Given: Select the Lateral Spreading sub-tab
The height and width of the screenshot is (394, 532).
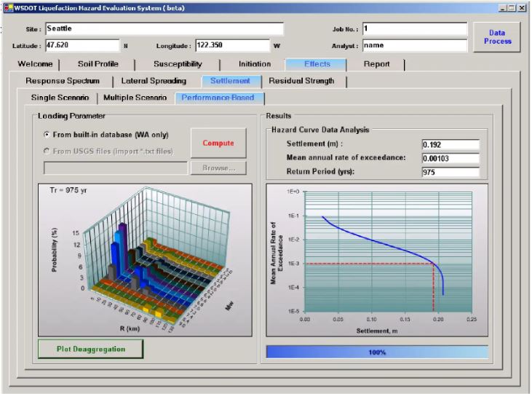Looking at the screenshot, I should pyautogui.click(x=154, y=81).
